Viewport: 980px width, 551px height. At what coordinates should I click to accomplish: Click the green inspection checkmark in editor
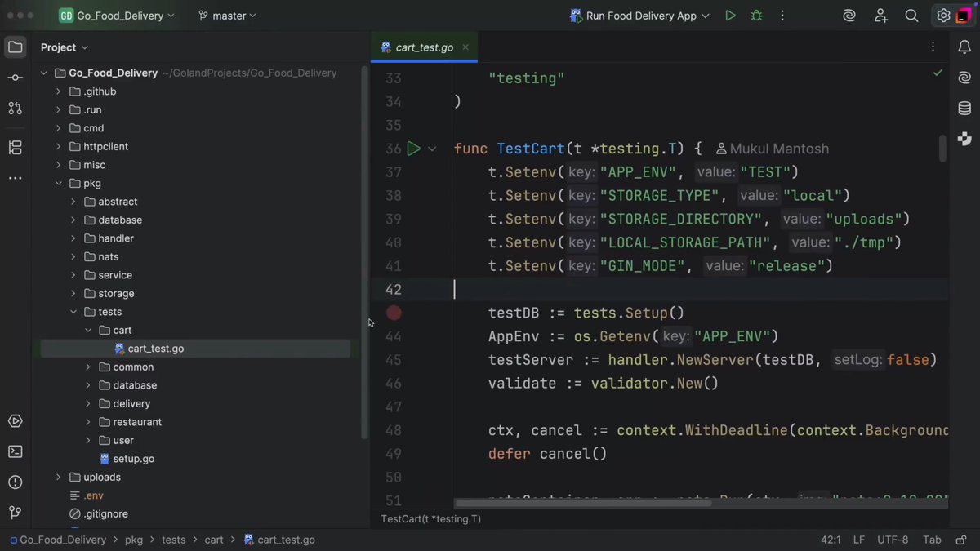(938, 73)
